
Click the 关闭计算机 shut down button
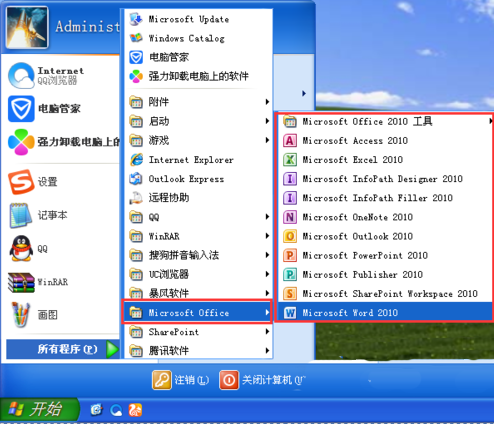262,380
